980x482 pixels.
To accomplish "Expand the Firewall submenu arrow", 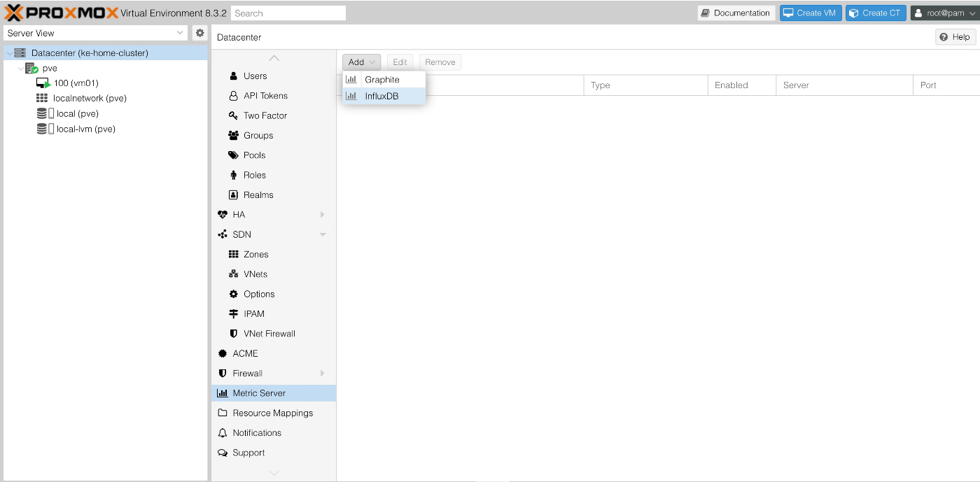I will click(x=323, y=374).
